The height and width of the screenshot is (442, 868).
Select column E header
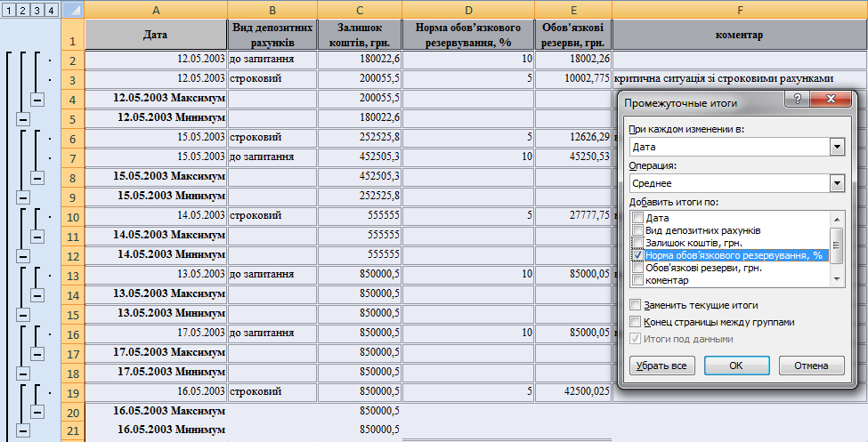(x=573, y=10)
